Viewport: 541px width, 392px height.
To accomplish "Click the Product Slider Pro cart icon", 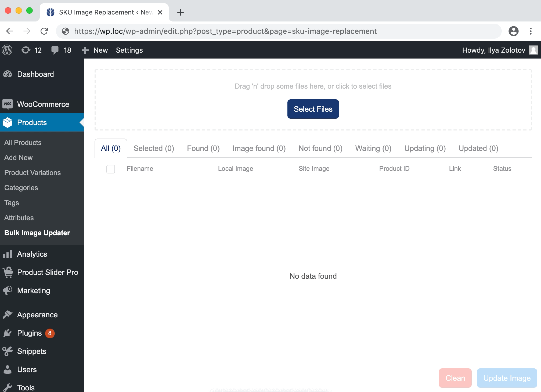I will point(8,272).
